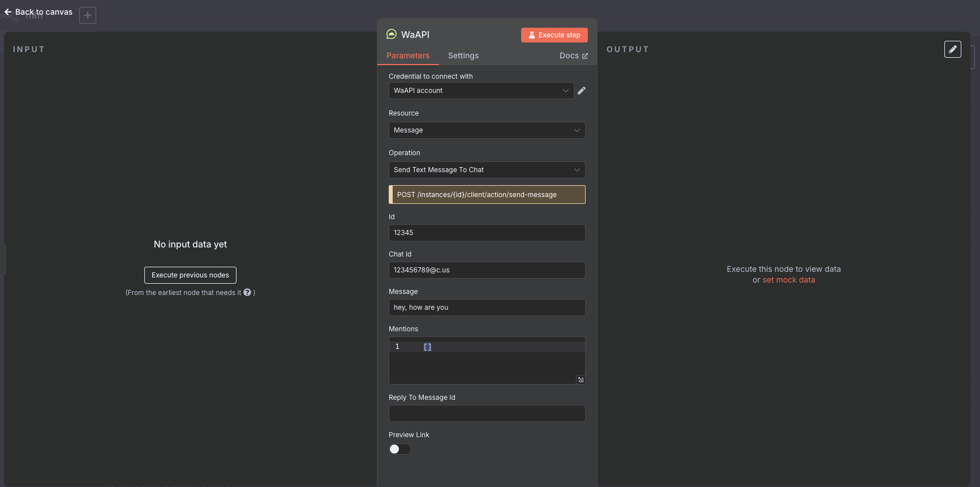The width and height of the screenshot is (980, 487).
Task: Click Execute previous nodes button
Action: pos(190,275)
